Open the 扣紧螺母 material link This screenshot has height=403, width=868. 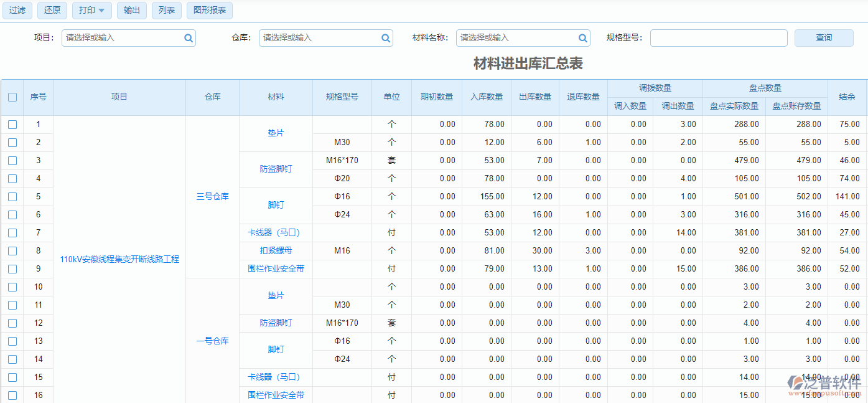click(276, 250)
